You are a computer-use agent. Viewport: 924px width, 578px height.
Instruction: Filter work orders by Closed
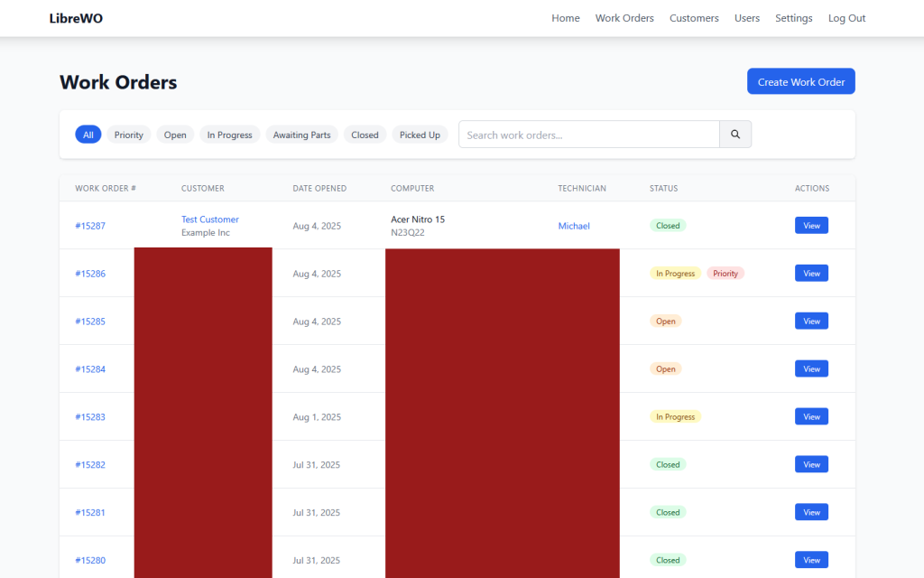point(365,134)
